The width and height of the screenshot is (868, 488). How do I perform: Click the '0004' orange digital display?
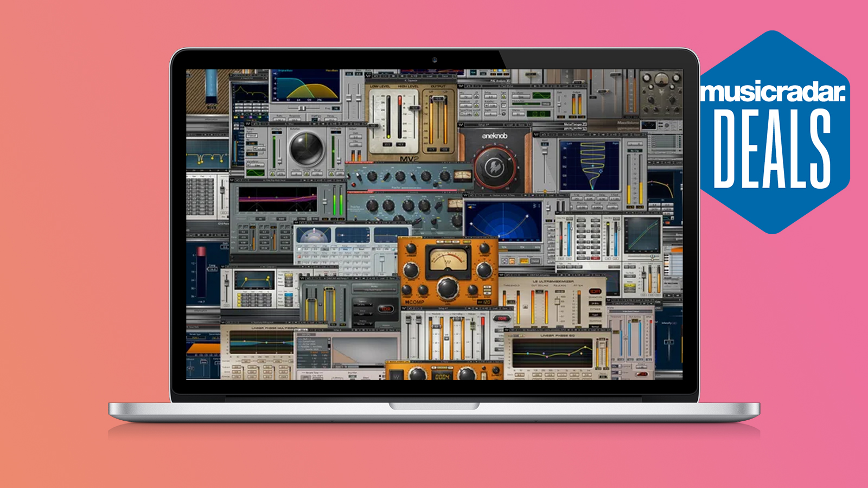(x=442, y=376)
